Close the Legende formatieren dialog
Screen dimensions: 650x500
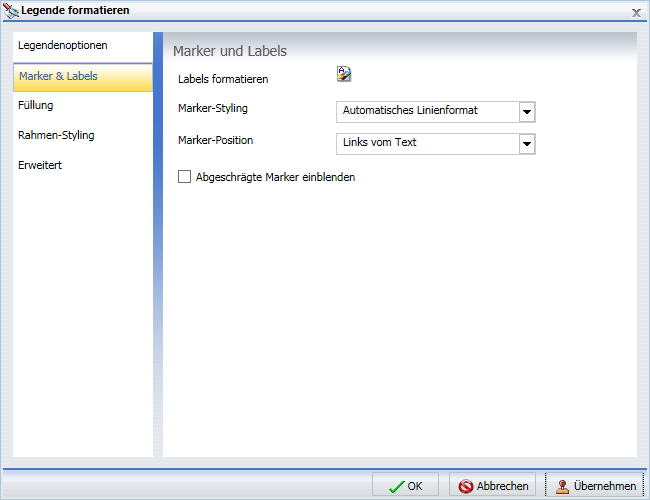click(636, 13)
